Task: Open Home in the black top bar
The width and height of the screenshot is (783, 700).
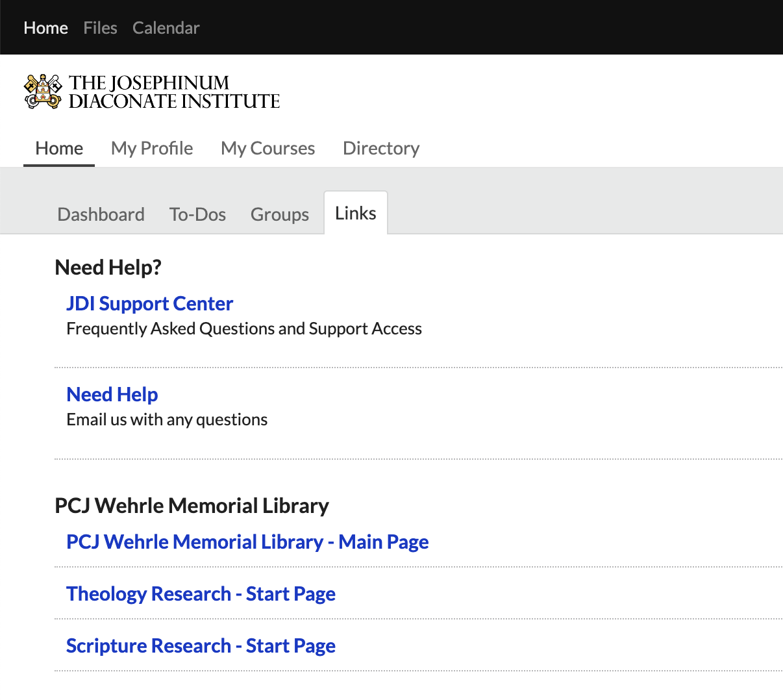Action: tap(46, 28)
